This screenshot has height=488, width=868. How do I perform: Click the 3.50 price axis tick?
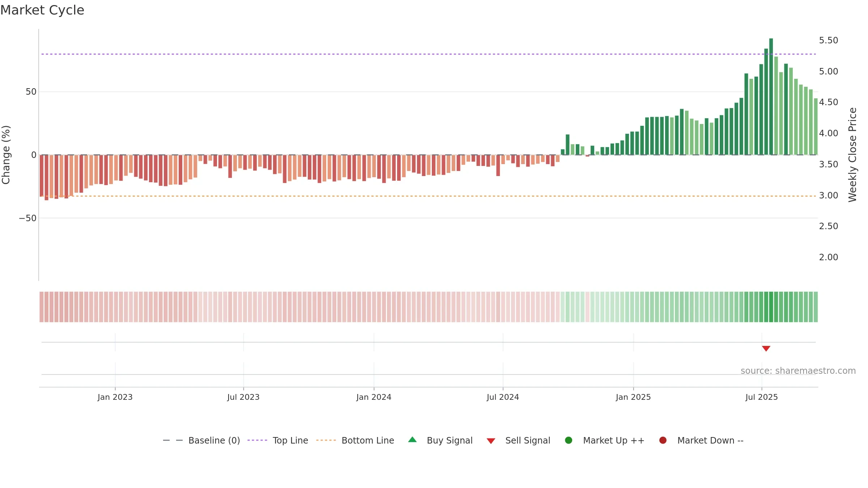[x=829, y=164]
